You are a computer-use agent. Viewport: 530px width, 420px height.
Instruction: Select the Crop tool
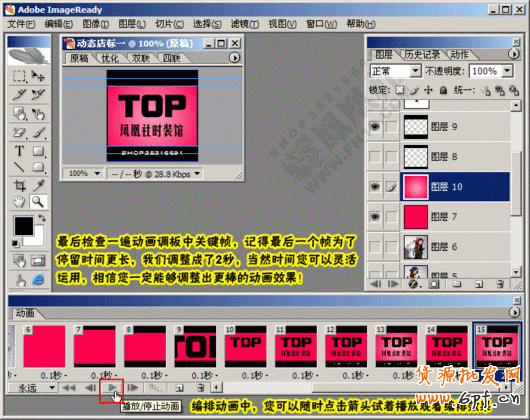click(x=19, y=185)
